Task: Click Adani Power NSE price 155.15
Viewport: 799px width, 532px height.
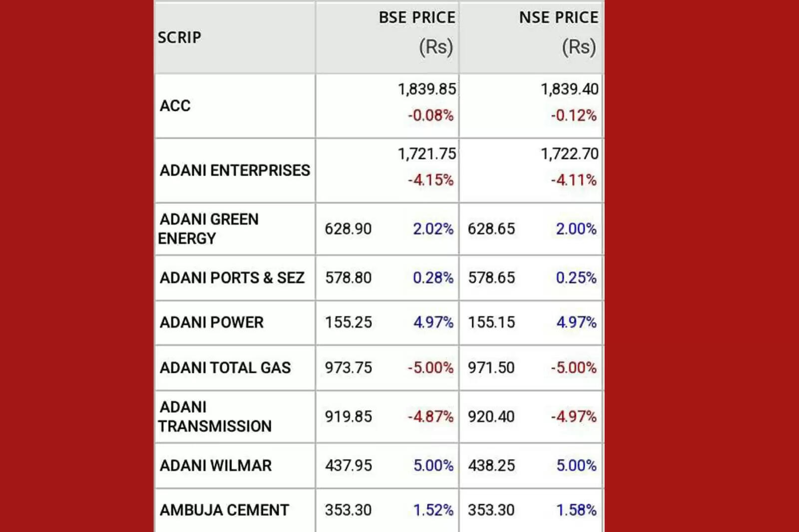Action: coord(491,322)
